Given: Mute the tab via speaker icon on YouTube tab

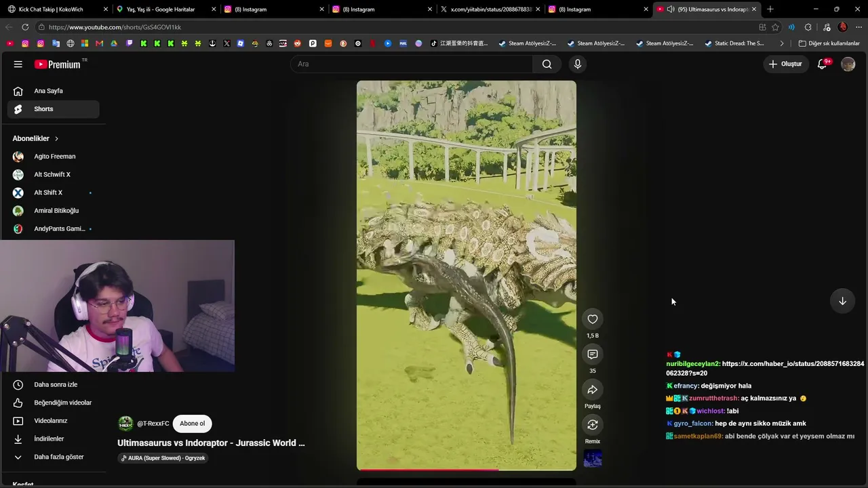Looking at the screenshot, I should pyautogui.click(x=671, y=9).
